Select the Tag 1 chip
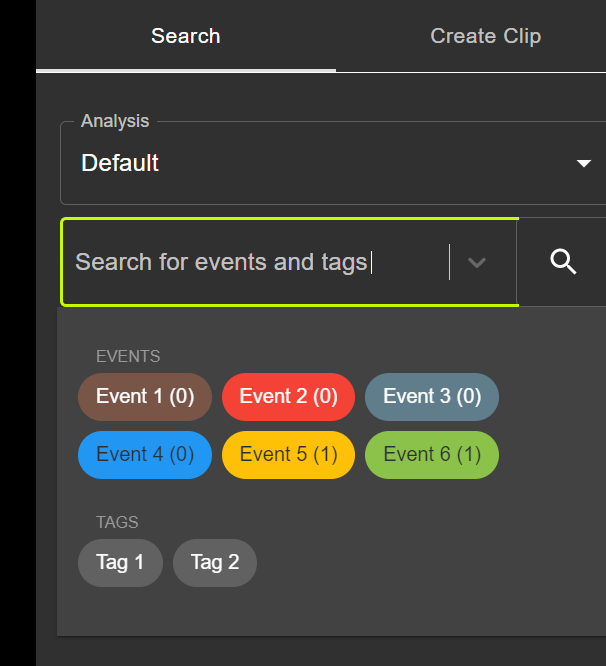 point(120,562)
